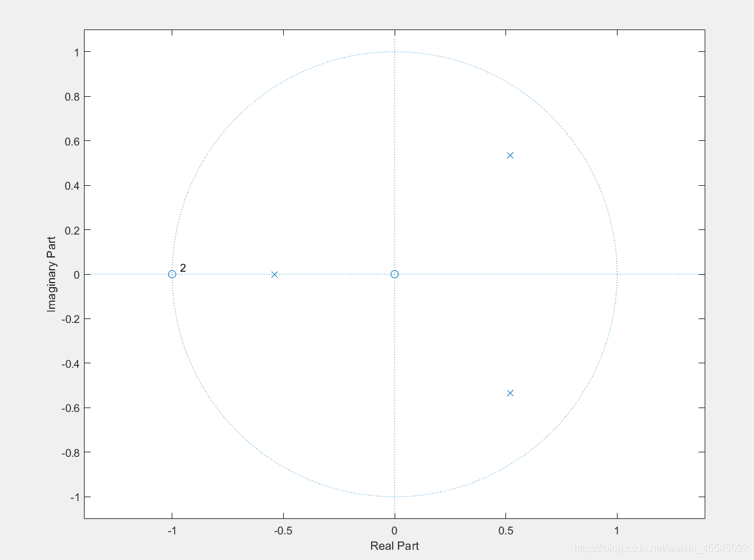Click the multiplicity label '2' near the zero
The height and width of the screenshot is (560, 754).
183,268
